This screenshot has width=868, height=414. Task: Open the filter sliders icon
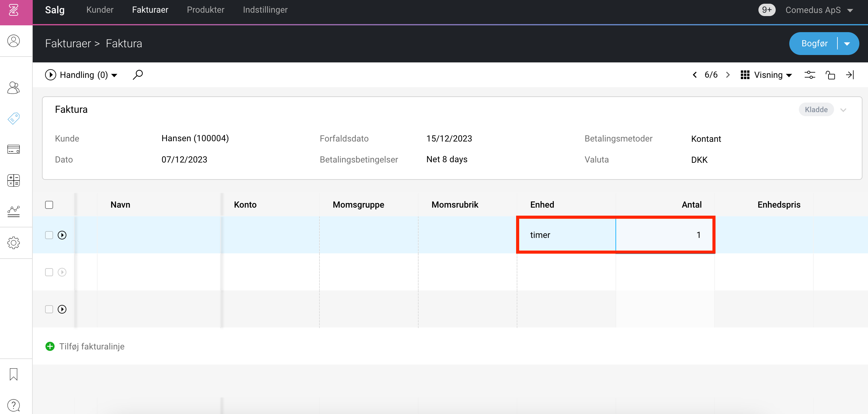click(810, 75)
